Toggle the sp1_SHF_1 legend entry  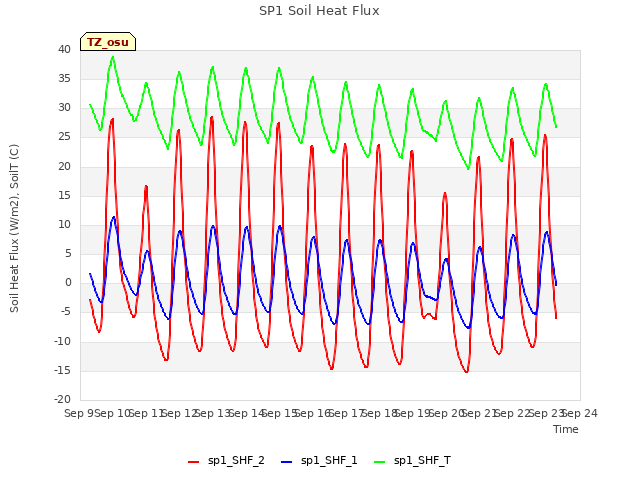(319, 460)
